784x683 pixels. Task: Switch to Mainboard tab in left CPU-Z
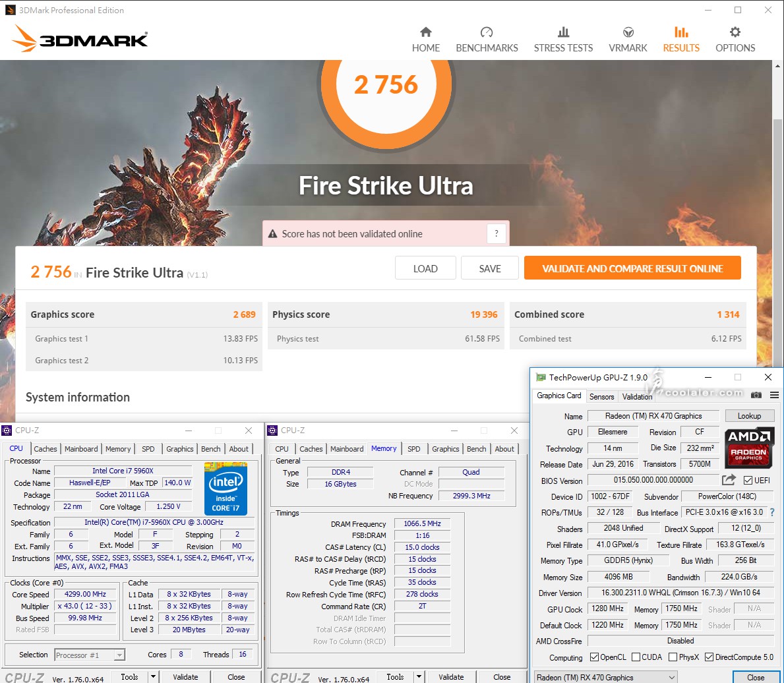(x=82, y=449)
